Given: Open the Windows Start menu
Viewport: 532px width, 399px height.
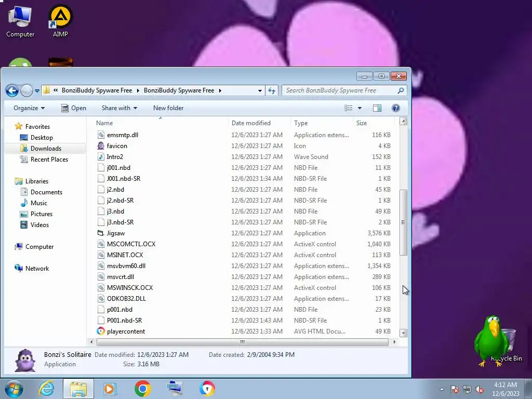Looking at the screenshot, I should coord(14,389).
